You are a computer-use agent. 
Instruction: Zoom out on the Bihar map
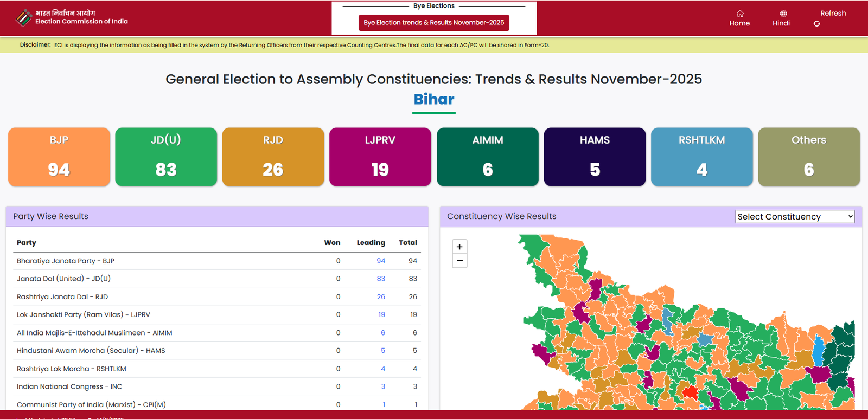[x=459, y=261]
